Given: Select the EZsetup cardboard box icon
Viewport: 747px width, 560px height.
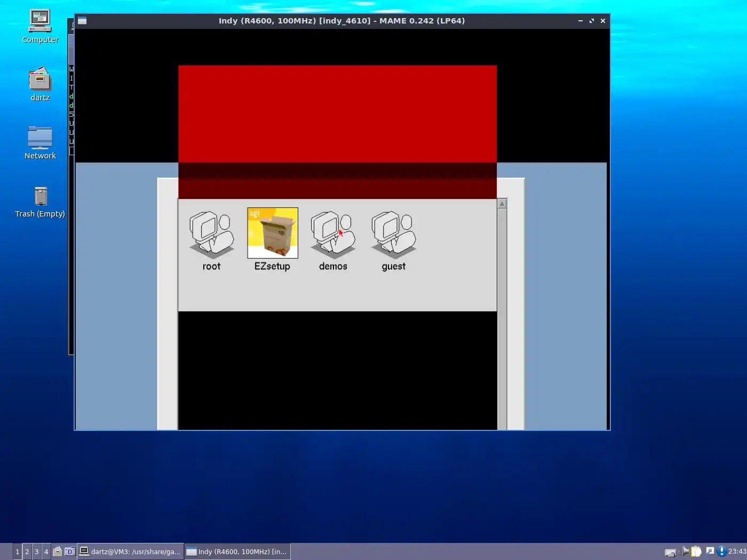Looking at the screenshot, I should (273, 233).
